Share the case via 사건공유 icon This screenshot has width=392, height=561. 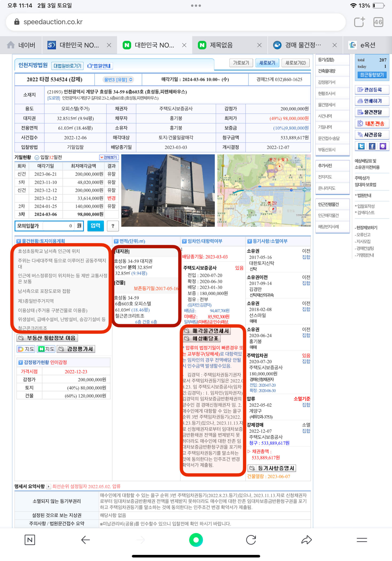click(x=372, y=135)
